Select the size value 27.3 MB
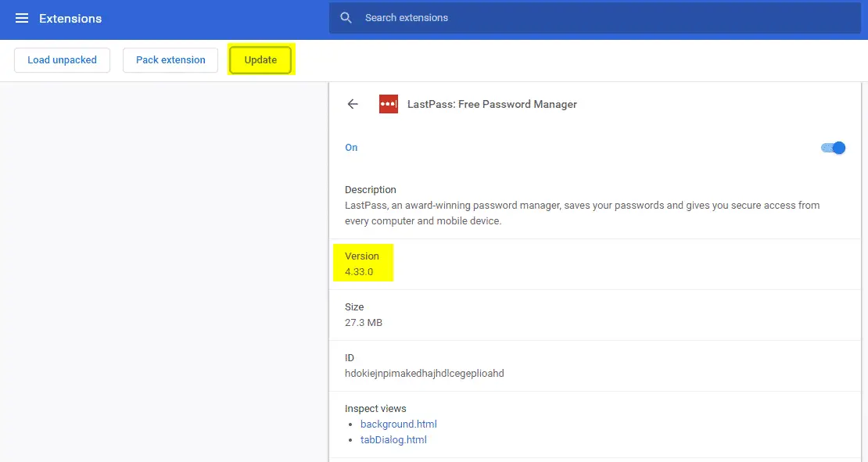 (x=363, y=323)
